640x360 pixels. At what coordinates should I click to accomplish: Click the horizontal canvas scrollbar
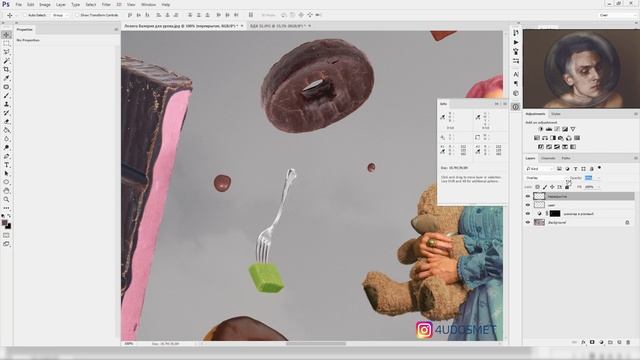(316, 344)
